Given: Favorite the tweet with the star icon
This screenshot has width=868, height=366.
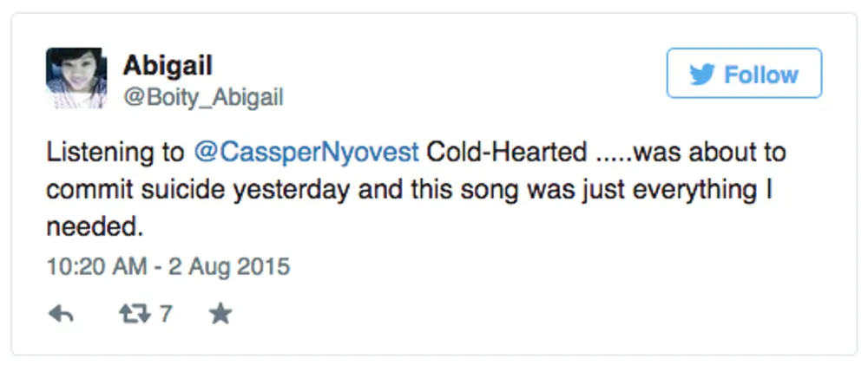Looking at the screenshot, I should (x=220, y=314).
